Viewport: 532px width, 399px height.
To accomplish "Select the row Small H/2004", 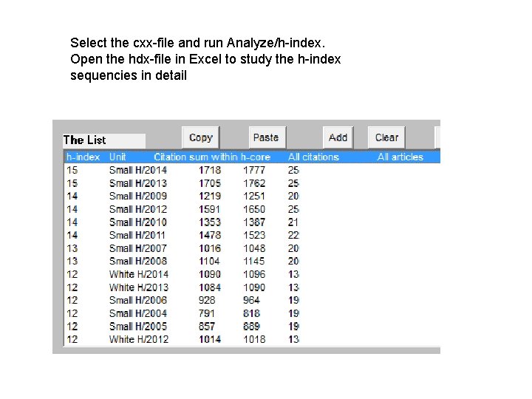I will (252, 313).
